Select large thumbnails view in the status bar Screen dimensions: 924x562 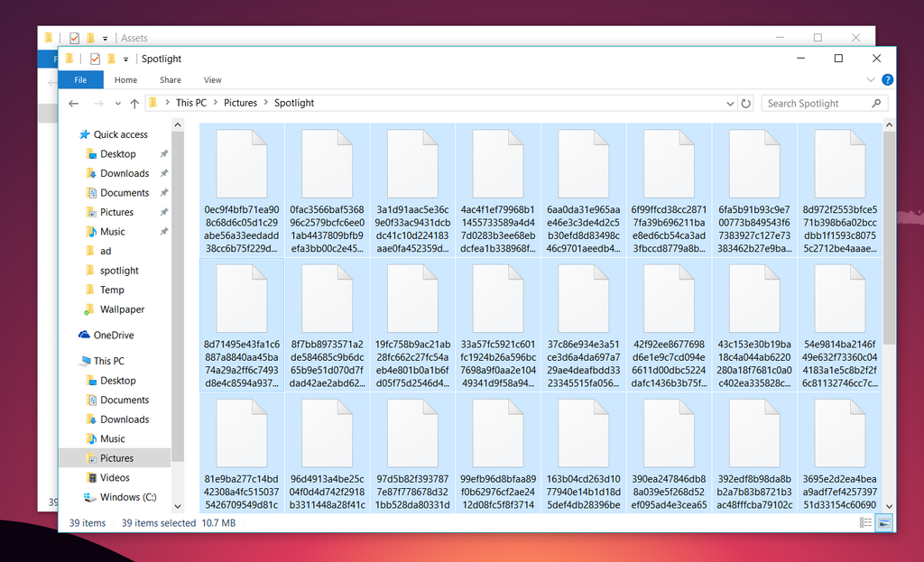coord(882,522)
